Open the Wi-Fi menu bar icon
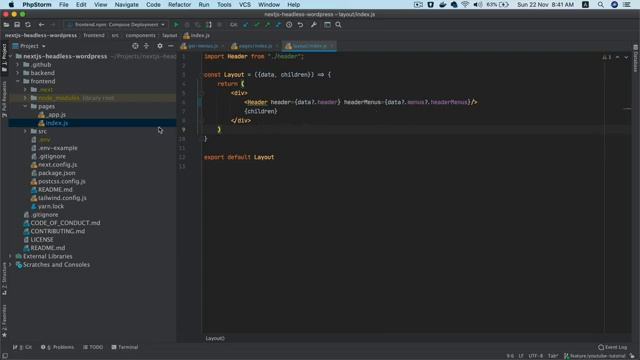Image resolution: width=640 pixels, height=360 pixels. [x=465, y=5]
